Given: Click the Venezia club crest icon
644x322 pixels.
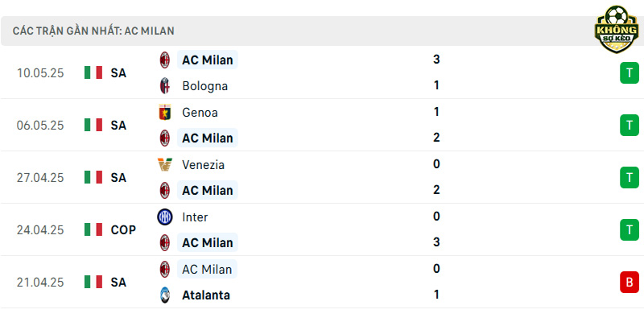Looking at the screenshot, I should pos(165,165).
